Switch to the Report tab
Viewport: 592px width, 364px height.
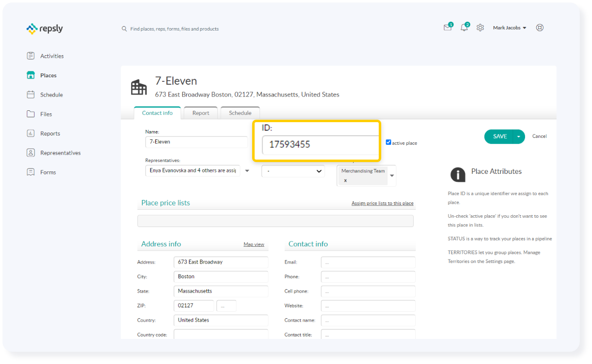[201, 113]
